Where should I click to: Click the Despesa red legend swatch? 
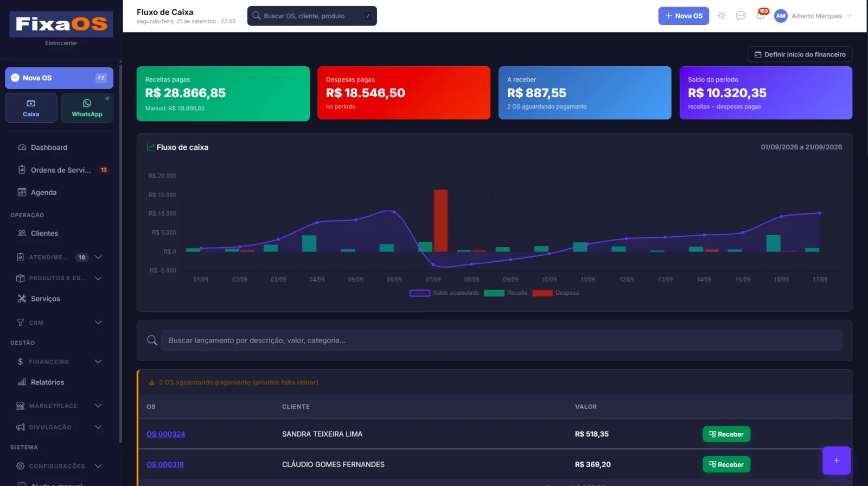point(542,293)
